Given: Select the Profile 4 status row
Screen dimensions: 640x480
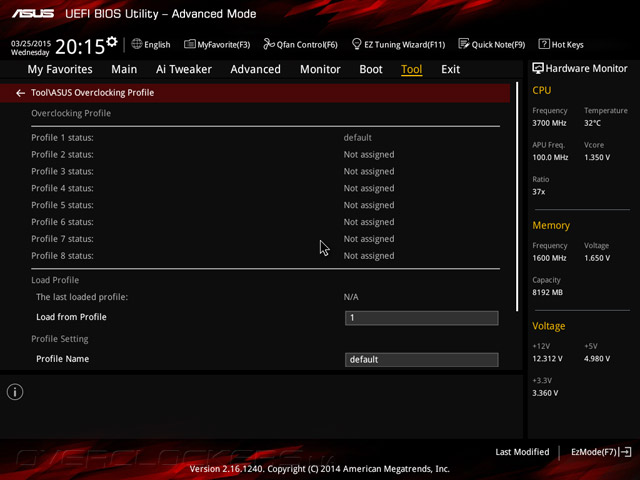Looking at the screenshot, I should pos(265,188).
